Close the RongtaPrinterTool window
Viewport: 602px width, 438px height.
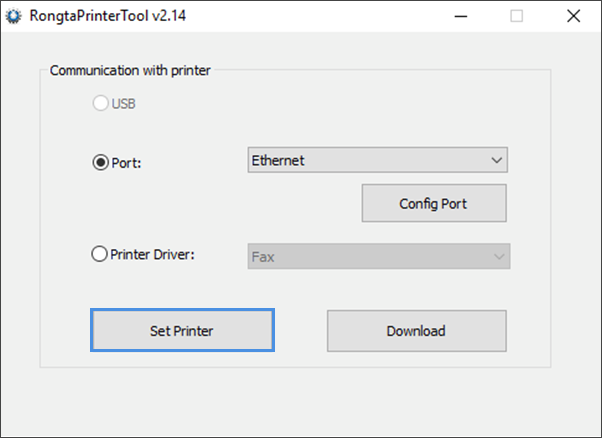(x=573, y=16)
